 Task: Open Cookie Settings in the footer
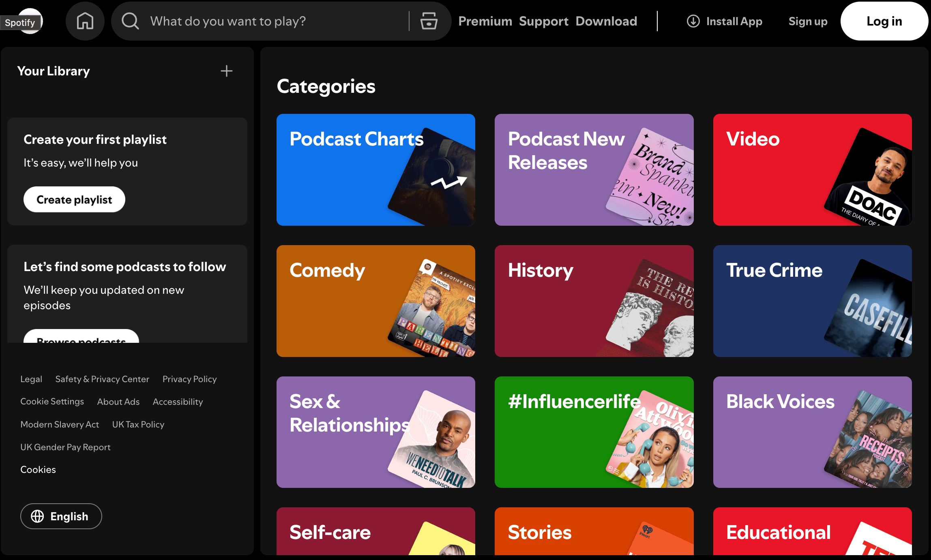pyautogui.click(x=52, y=401)
